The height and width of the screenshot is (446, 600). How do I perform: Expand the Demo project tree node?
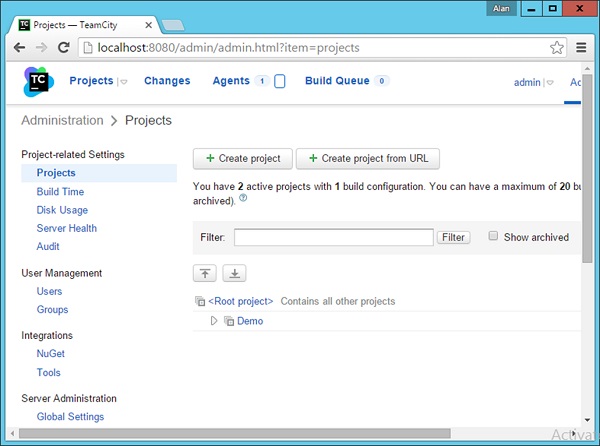click(x=213, y=321)
